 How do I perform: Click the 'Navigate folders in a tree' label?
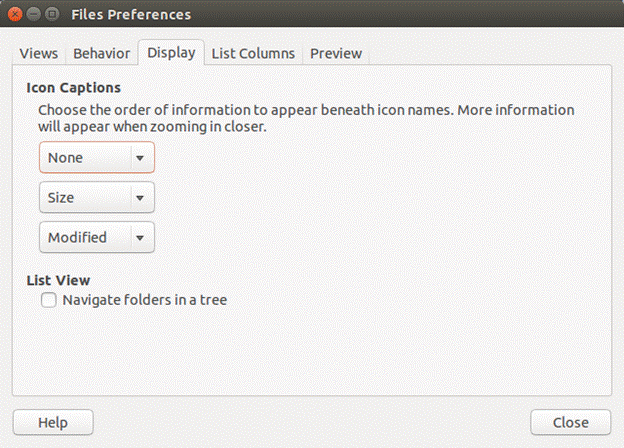[145, 299]
